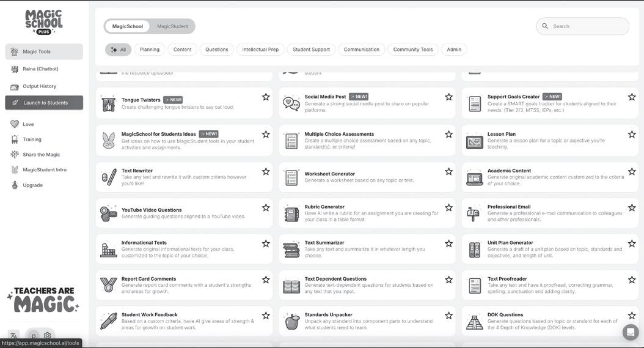Image resolution: width=644 pixels, height=348 pixels.
Task: Favorite the Tongue Twisters tool star
Action: pos(266,97)
